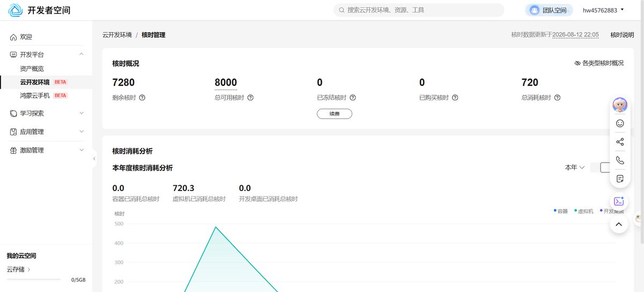Click the 激励管理 gift icon
The width and height of the screenshot is (644, 292).
point(13,150)
